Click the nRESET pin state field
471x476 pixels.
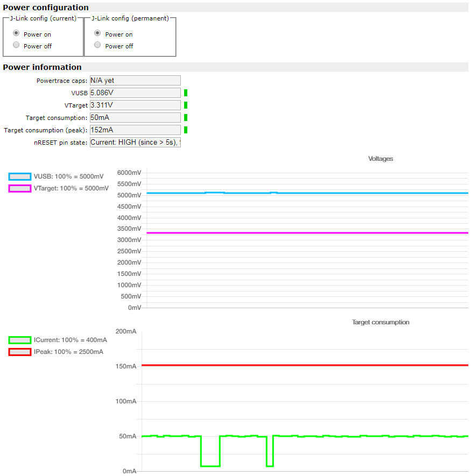pos(135,143)
